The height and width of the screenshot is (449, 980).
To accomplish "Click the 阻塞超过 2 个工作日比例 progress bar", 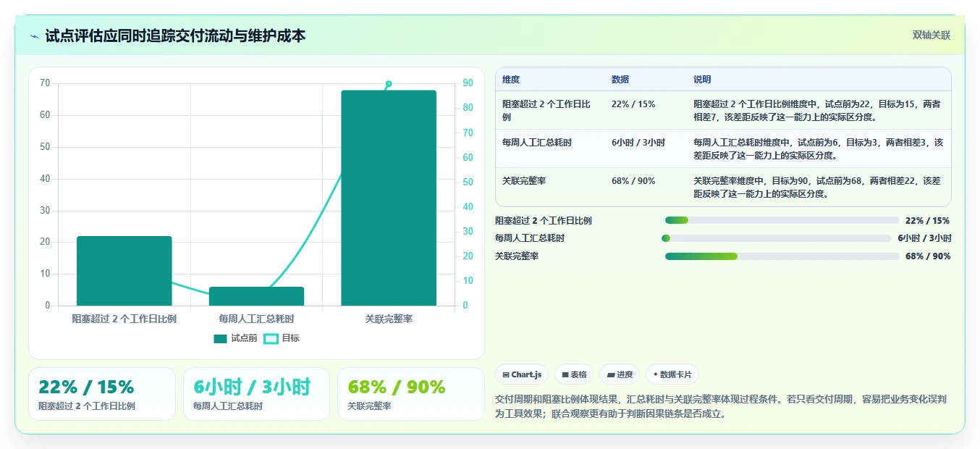I will (x=782, y=220).
